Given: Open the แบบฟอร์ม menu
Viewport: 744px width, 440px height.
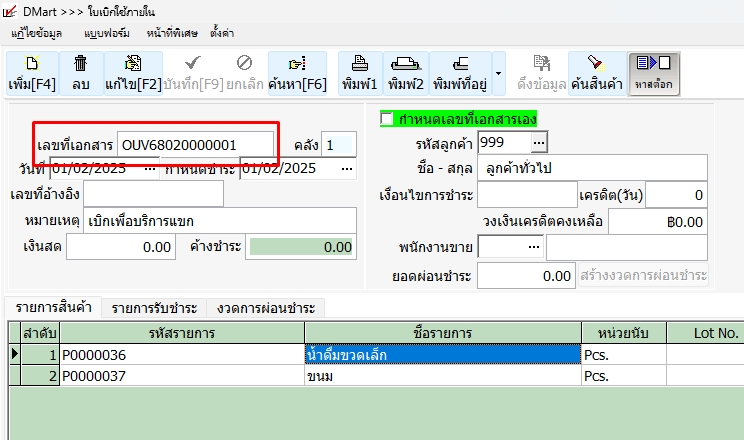Looking at the screenshot, I should [x=107, y=33].
